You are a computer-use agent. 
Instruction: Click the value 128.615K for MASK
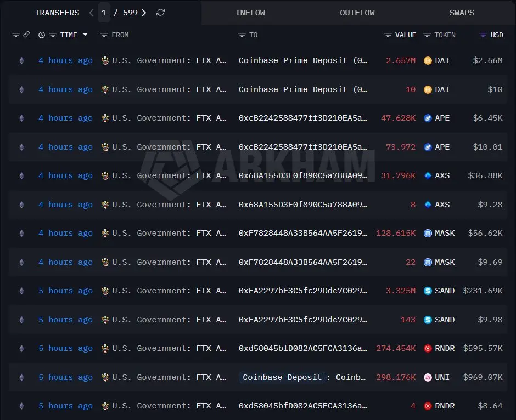pyautogui.click(x=396, y=234)
